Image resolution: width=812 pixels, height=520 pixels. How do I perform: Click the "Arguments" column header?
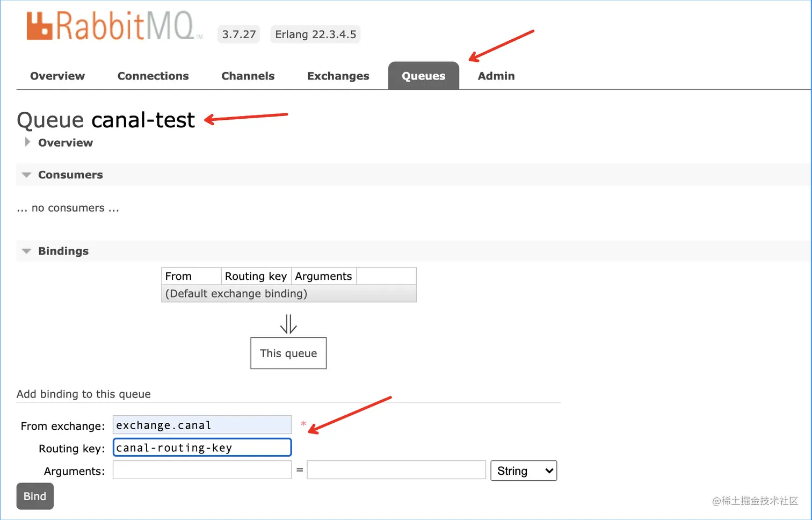pos(324,276)
